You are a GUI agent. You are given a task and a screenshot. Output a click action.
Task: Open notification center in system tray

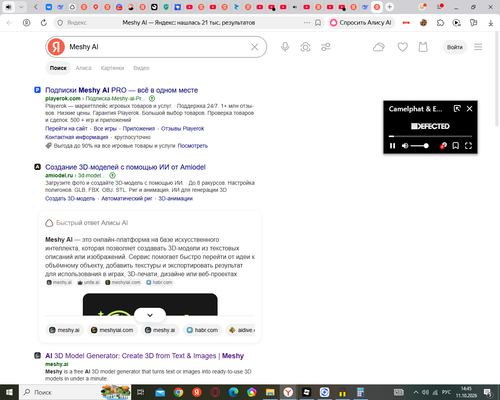pos(488,392)
